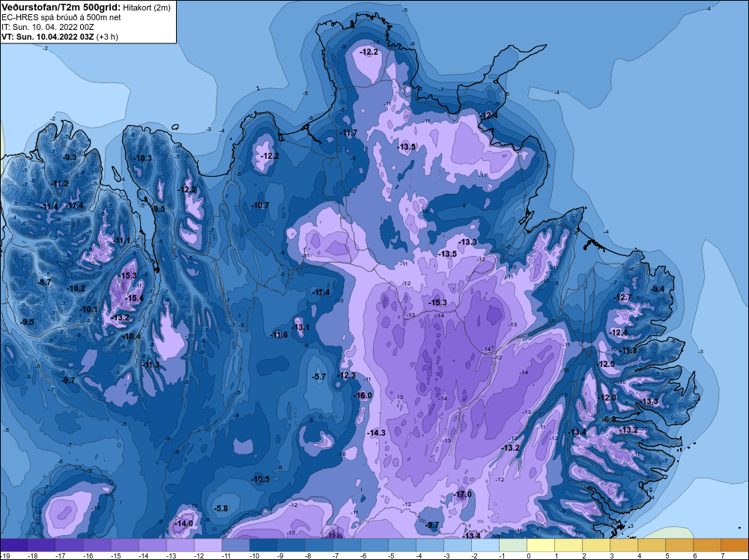Click the valid time "VT: Sun. 10.04.2022 03Z"
The image size is (749, 560).
(48, 37)
